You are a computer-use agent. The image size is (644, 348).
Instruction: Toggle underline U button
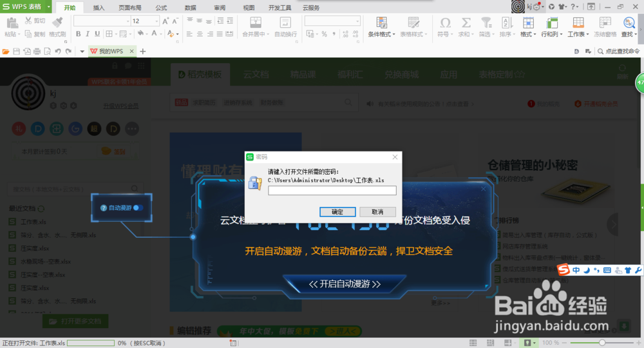pyautogui.click(x=97, y=34)
